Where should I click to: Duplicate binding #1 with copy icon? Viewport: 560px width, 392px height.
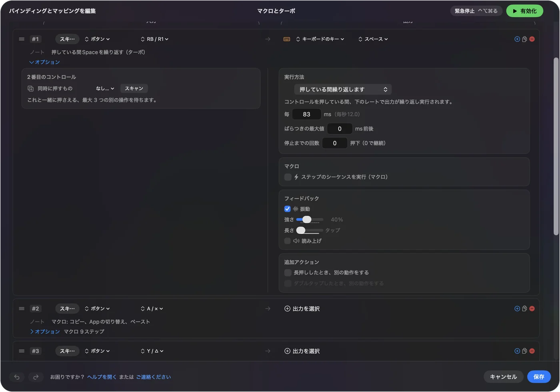[524, 39]
